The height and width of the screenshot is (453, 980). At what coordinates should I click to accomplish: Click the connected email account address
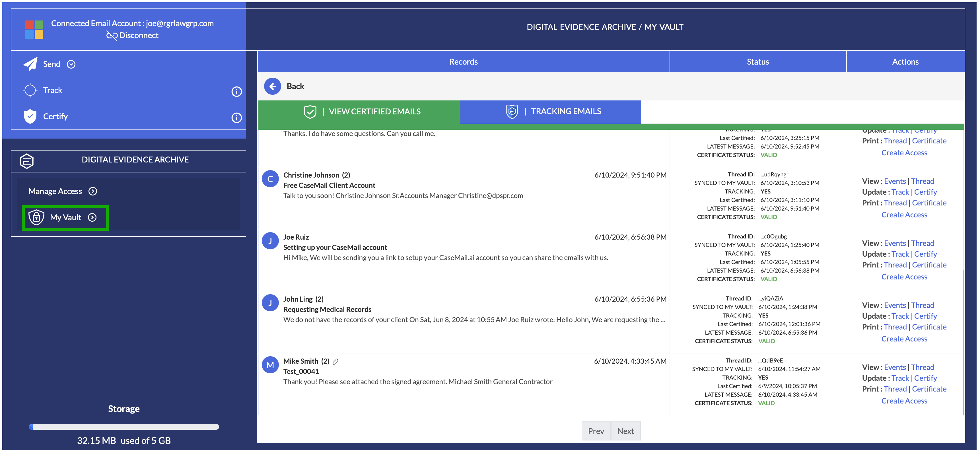(x=180, y=24)
